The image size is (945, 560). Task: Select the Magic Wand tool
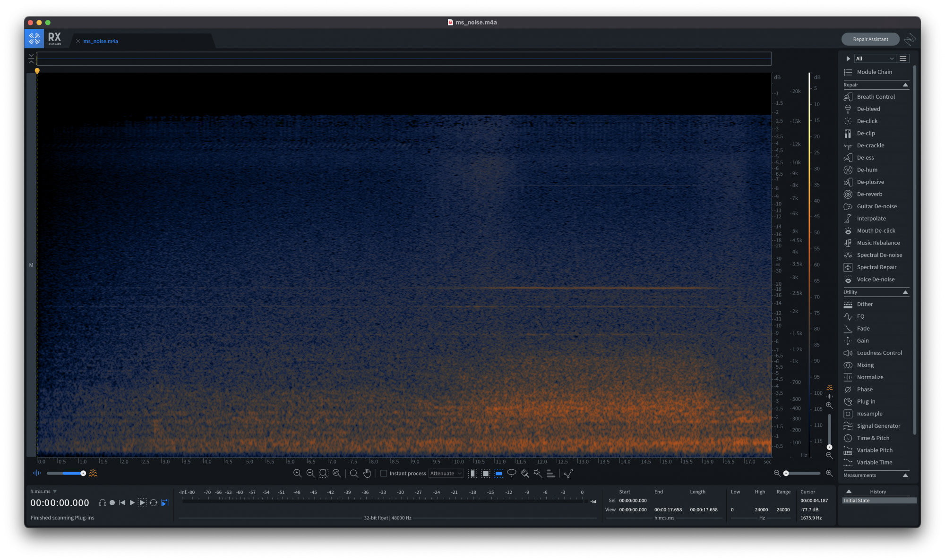coord(538,473)
